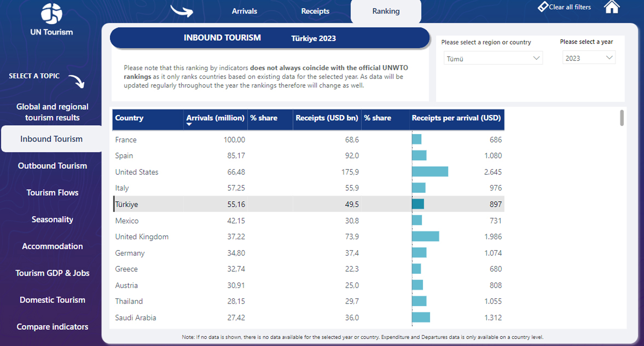Click the table's vertical scrollbar handle

622,118
